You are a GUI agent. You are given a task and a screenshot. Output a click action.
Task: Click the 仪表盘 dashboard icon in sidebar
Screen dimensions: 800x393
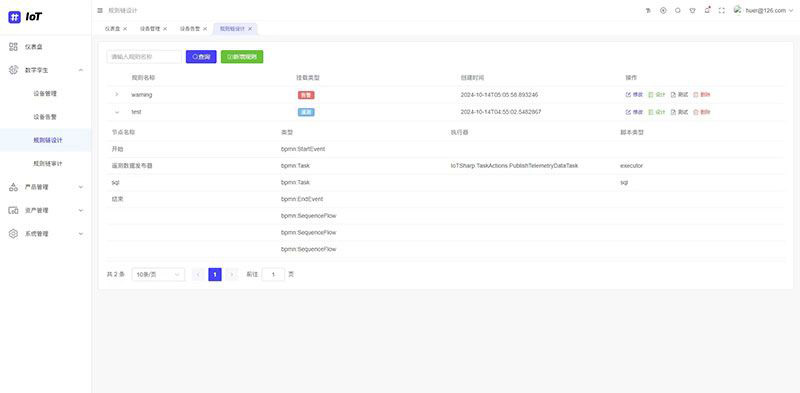[x=14, y=46]
